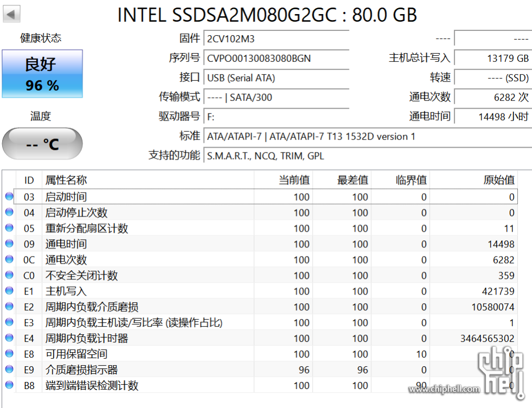Click the temperature display button

42,144
